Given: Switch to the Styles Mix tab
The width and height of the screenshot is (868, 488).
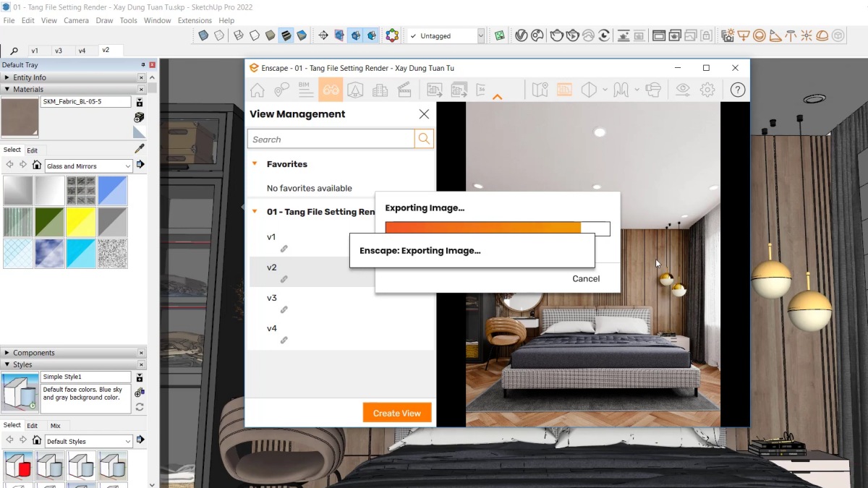Looking at the screenshot, I should click(x=55, y=426).
